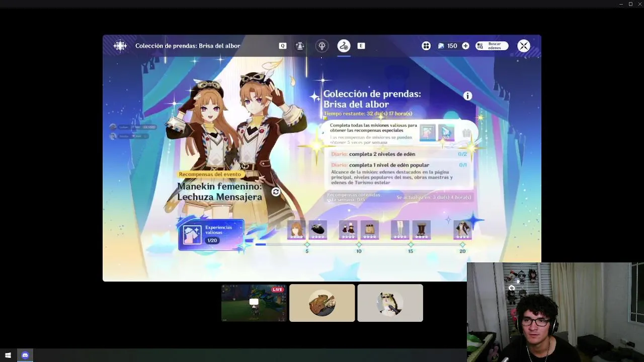The image size is (644, 362).
Task: Select the white cat avatar participant tile
Action: point(390,303)
